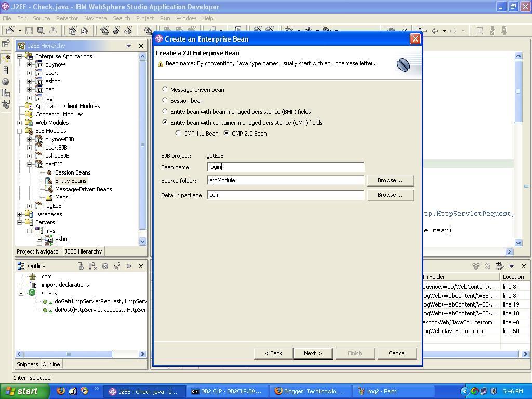Click the Default package input field

click(285, 195)
